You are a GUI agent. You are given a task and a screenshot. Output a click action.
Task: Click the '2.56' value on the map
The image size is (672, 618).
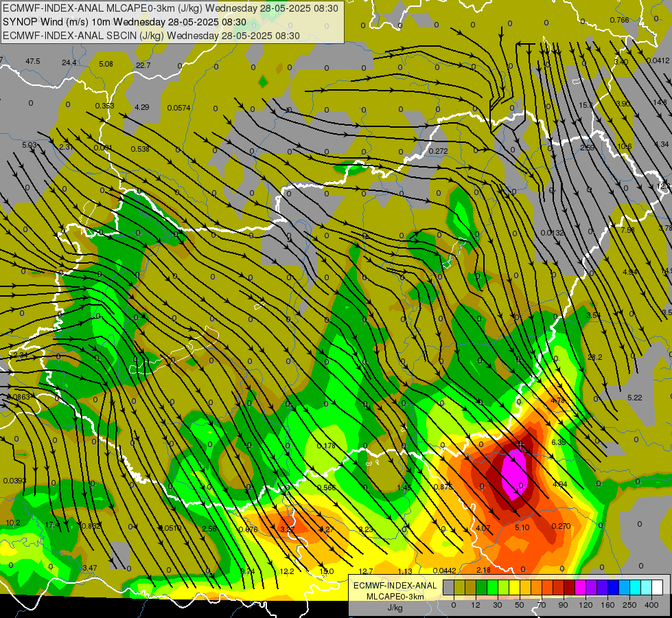coord(209,529)
